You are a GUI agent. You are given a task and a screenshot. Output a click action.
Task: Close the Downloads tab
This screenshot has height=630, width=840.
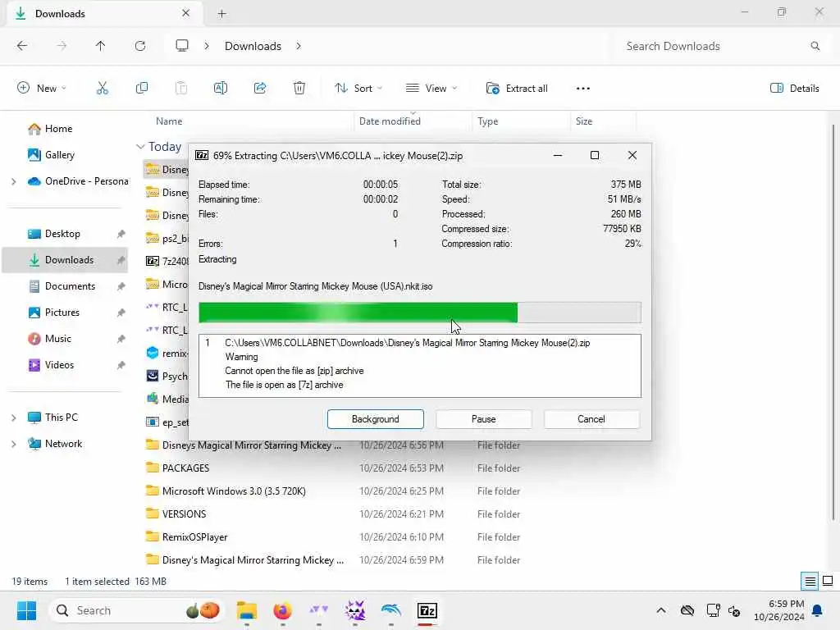coord(186,13)
